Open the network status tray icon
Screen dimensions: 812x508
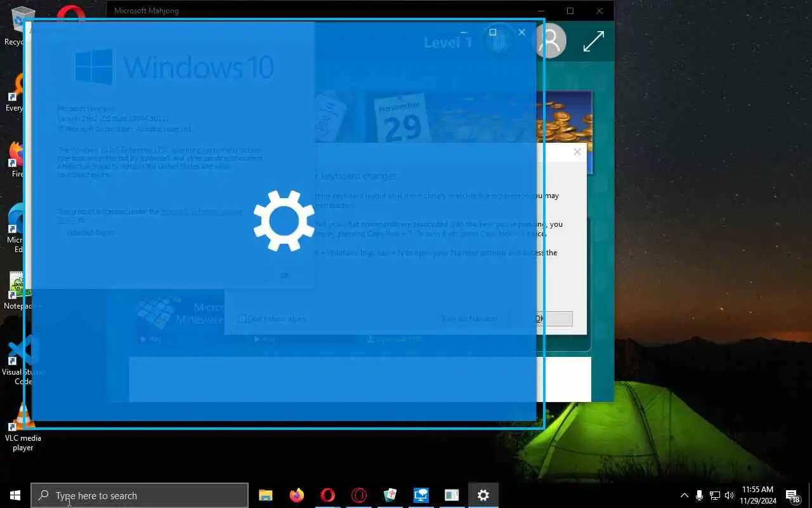click(x=714, y=495)
